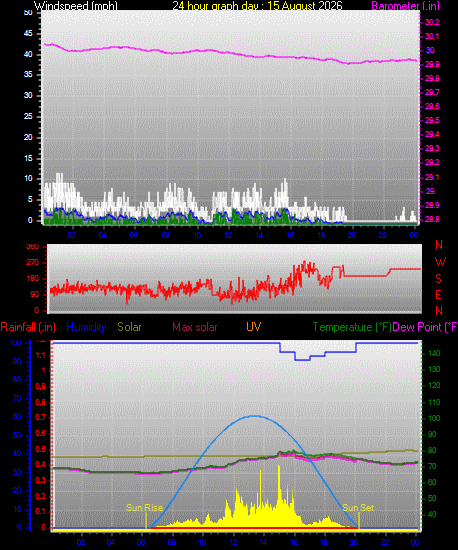The image size is (458, 550).
Task: Select the Max solar legend label
Action: (195, 327)
